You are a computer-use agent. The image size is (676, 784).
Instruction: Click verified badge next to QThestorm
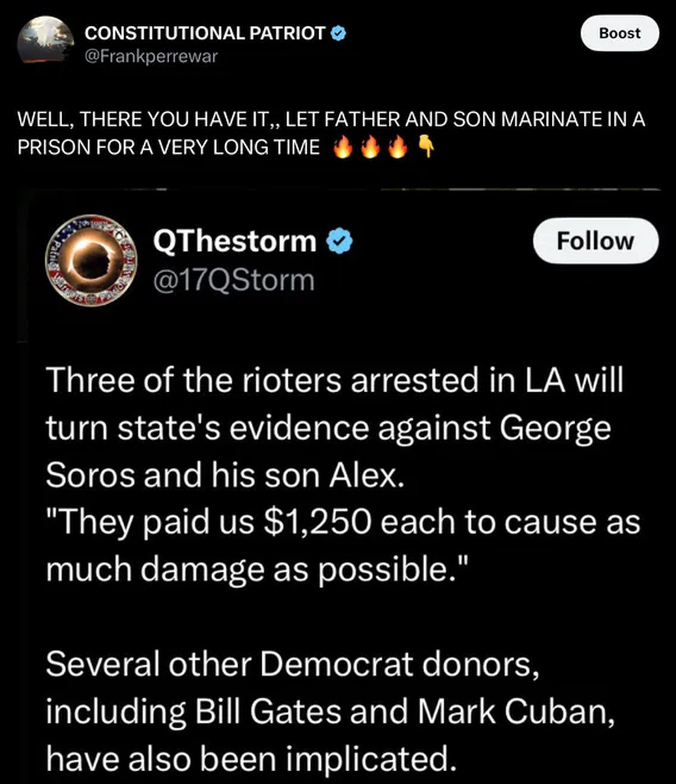(339, 242)
